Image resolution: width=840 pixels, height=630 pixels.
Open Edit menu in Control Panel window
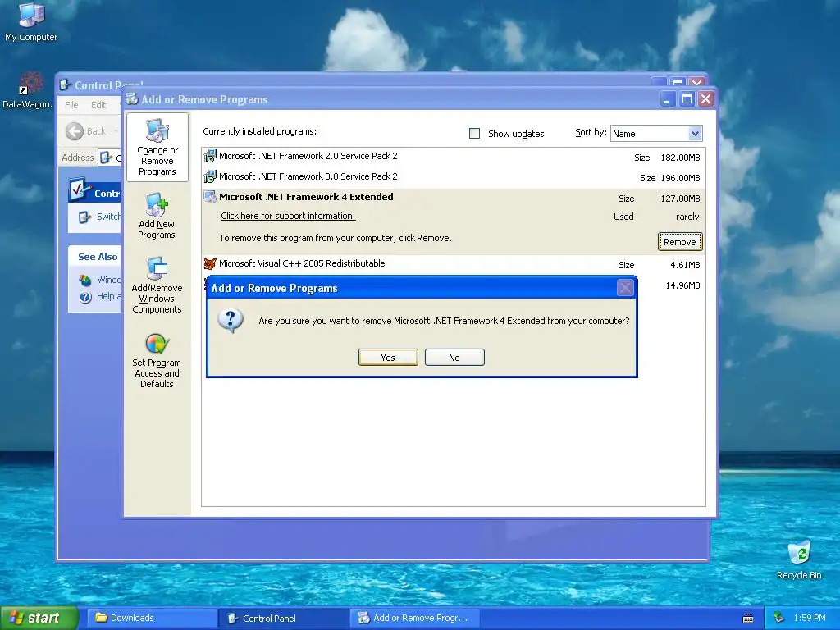coord(98,105)
